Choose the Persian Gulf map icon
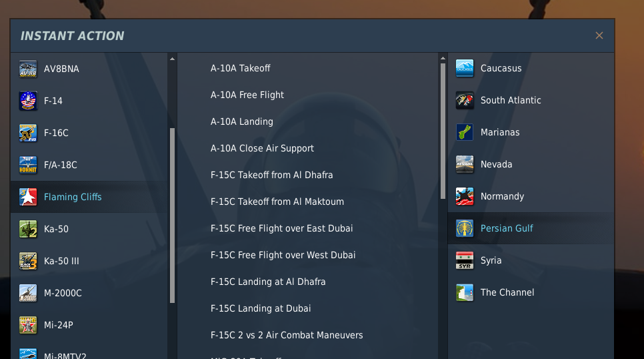 tap(465, 229)
